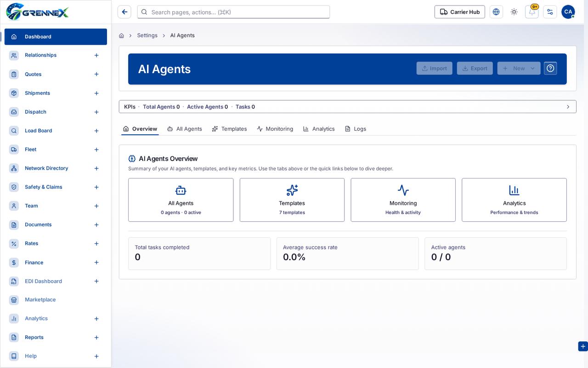Click the Settings breadcrumb link

pyautogui.click(x=147, y=35)
